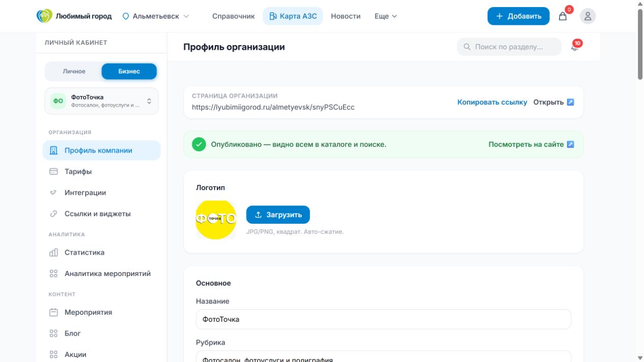Click the Профиль организации heading
This screenshot has width=644, height=362.
point(234,47)
